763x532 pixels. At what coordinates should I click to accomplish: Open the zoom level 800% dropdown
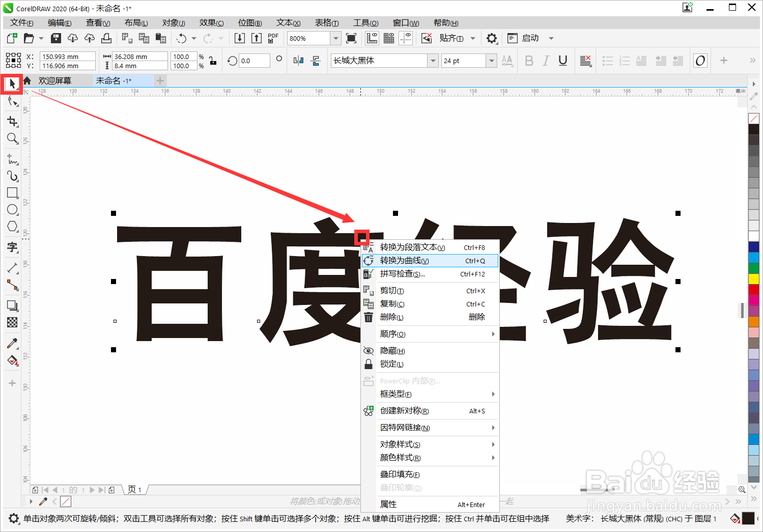point(336,38)
